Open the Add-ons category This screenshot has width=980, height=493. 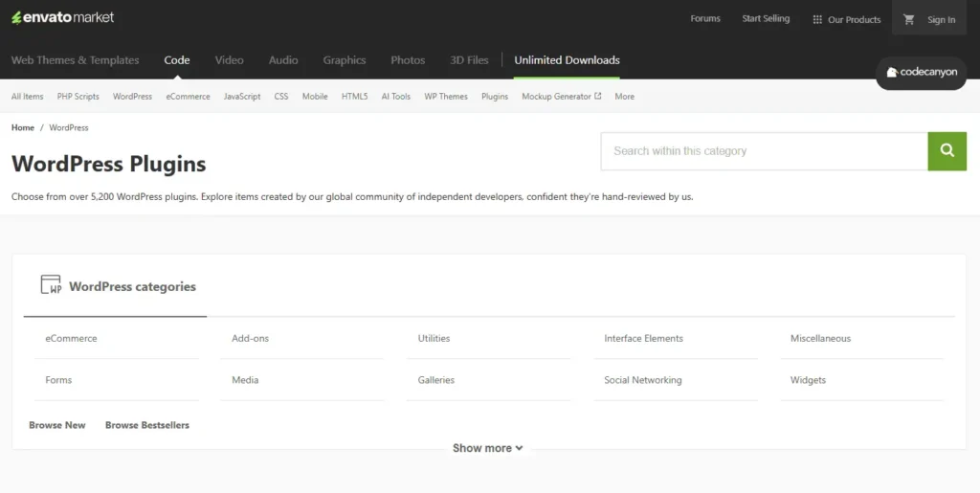coord(250,338)
